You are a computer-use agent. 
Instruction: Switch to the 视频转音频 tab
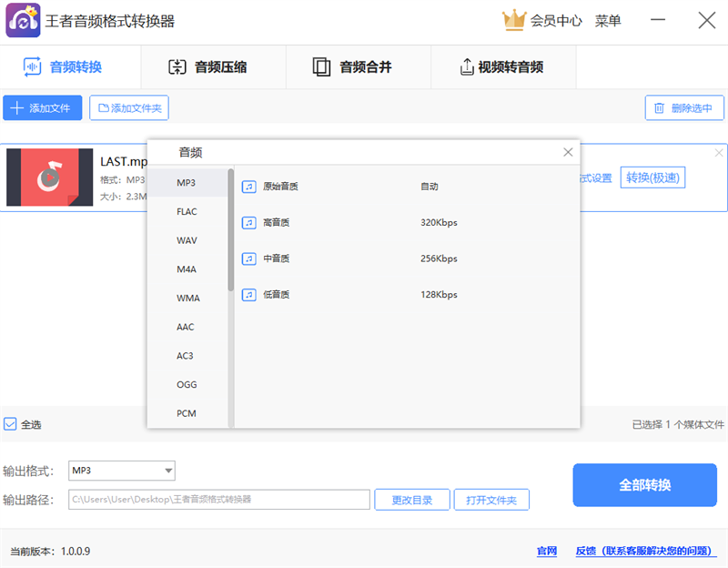(x=503, y=66)
